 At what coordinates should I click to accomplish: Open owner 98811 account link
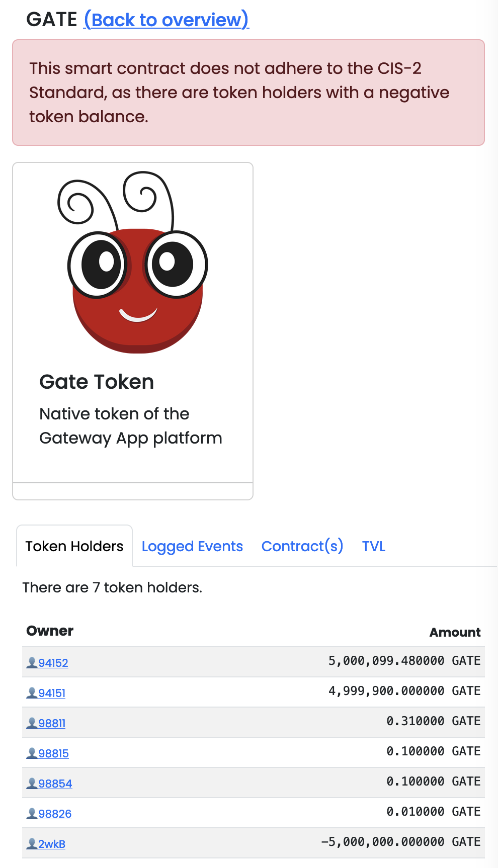(52, 723)
